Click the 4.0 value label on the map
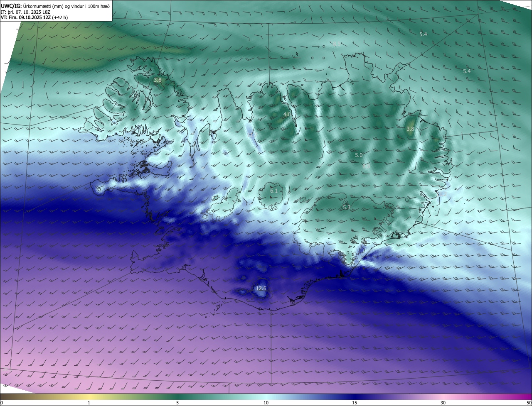The width and height of the screenshot is (532, 406). 287,115
